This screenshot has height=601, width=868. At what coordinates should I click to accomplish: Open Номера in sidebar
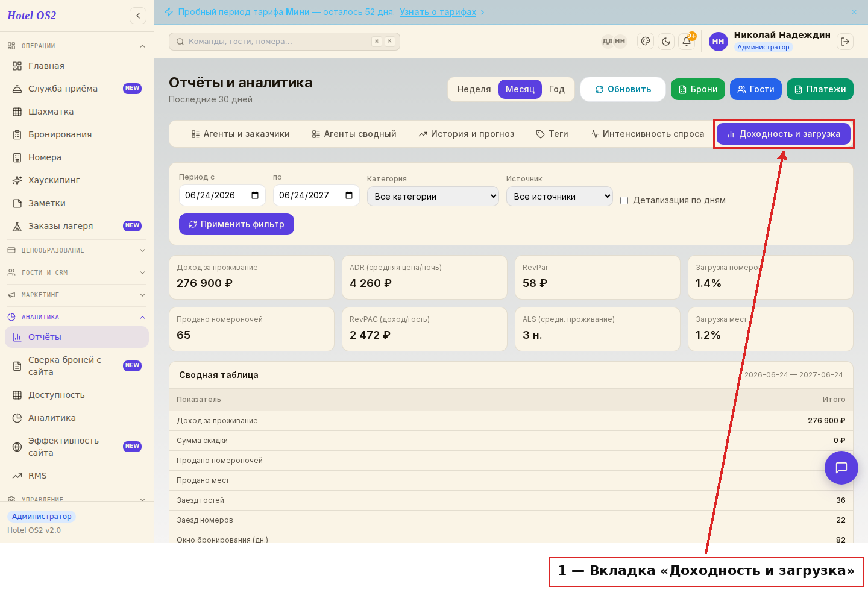coord(77,157)
